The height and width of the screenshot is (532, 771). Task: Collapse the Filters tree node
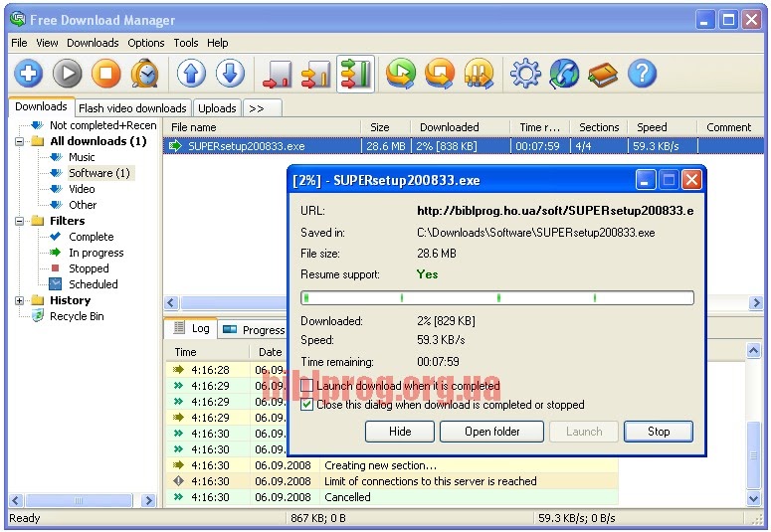click(20, 221)
